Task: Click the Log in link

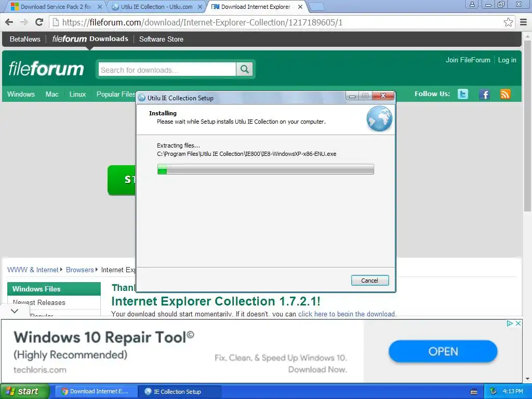Action: (x=507, y=60)
